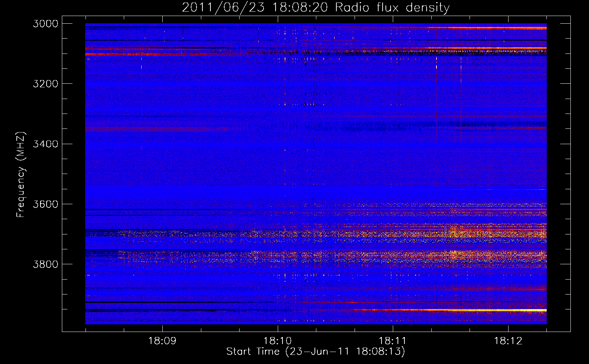The image size is (589, 364).
Task: Click the 18:09 time tick label
Action: point(162,341)
